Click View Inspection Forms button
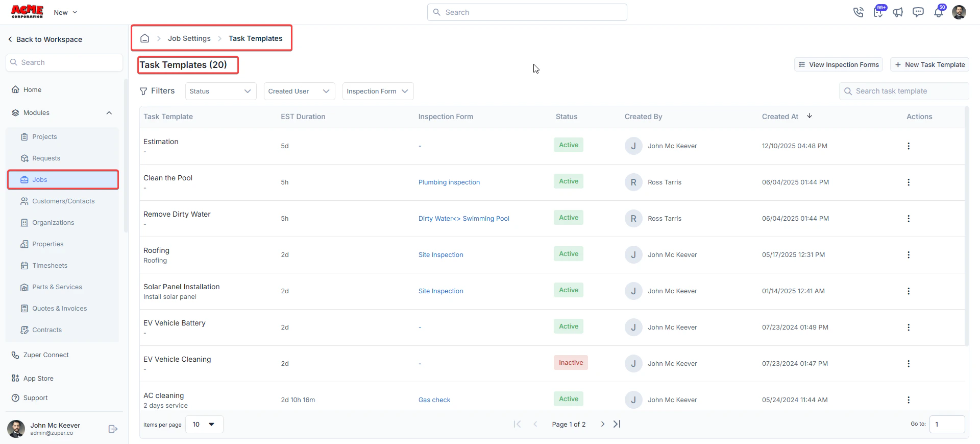The image size is (980, 444). (839, 65)
